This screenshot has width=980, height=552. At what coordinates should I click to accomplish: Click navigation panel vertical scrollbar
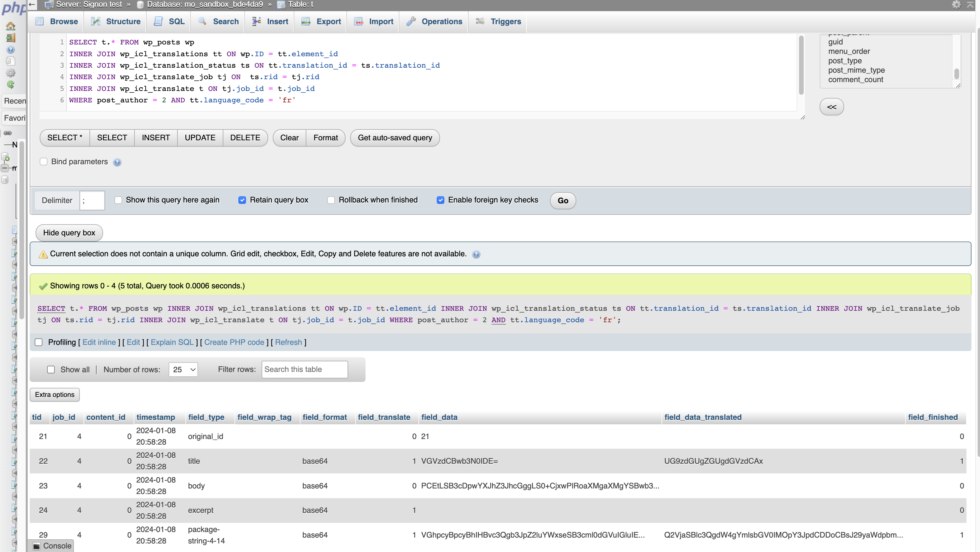[x=22, y=230]
